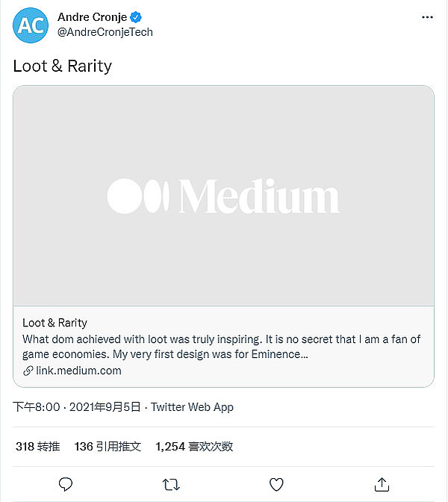This screenshot has height=502, width=448.
Task: Open the AC profile avatar
Action: (x=31, y=25)
